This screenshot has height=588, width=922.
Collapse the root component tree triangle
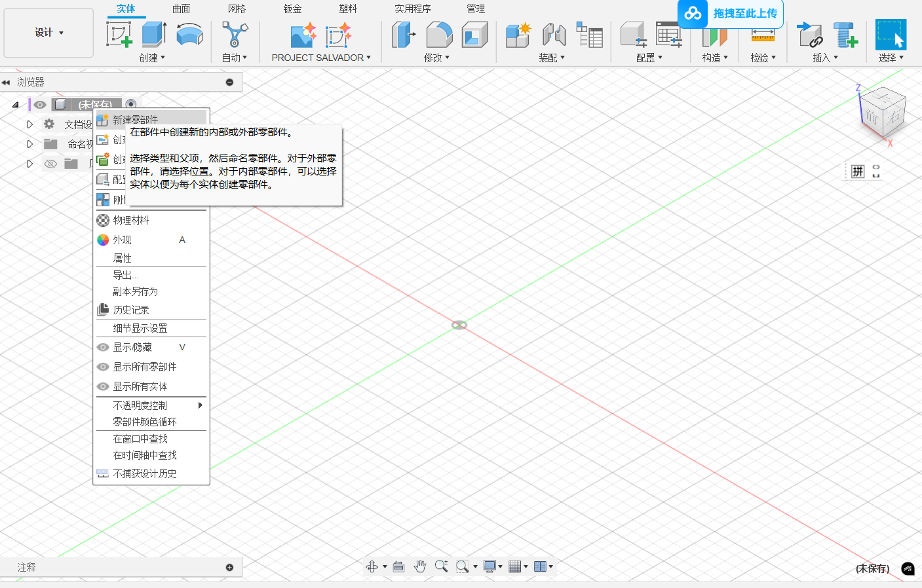16,105
